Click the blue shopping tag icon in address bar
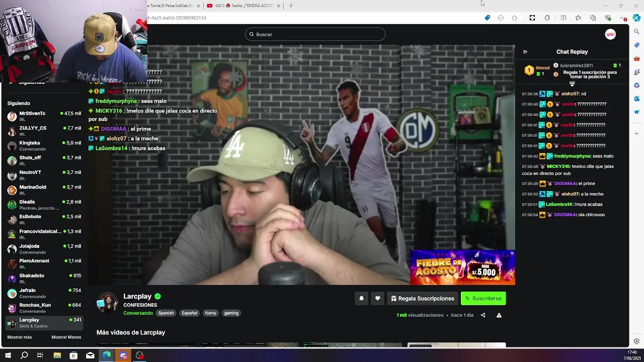 click(x=487, y=18)
